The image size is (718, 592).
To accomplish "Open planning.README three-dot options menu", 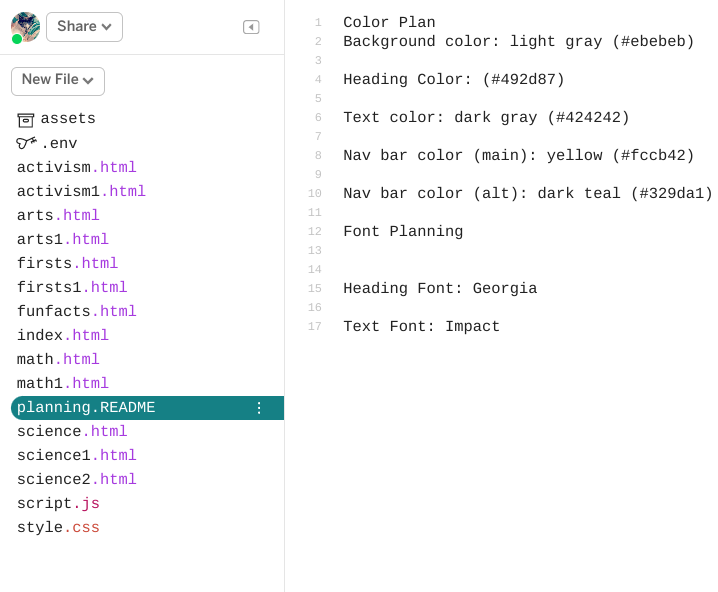I will click(259, 408).
